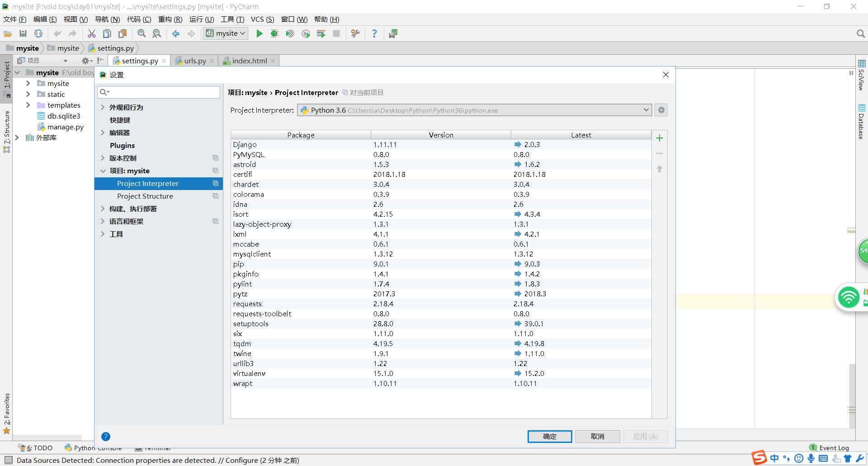Open the 文件 (F) menu

pyautogui.click(x=15, y=19)
